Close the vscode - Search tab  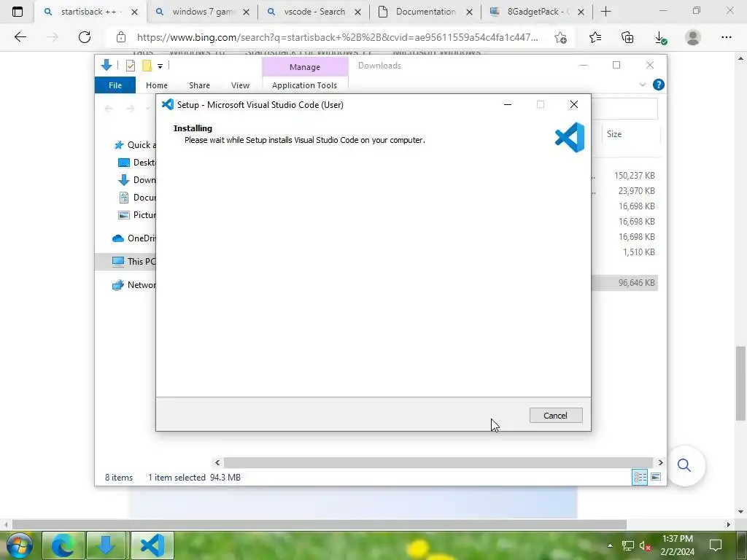tap(357, 12)
